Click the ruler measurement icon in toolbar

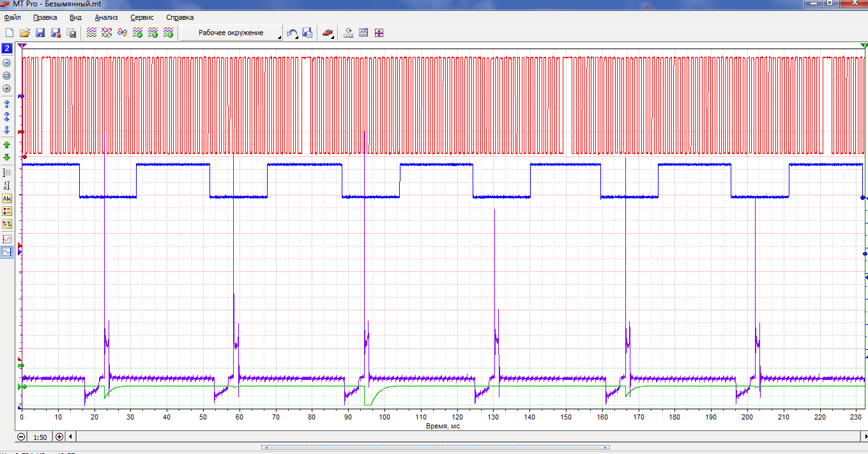[x=348, y=33]
